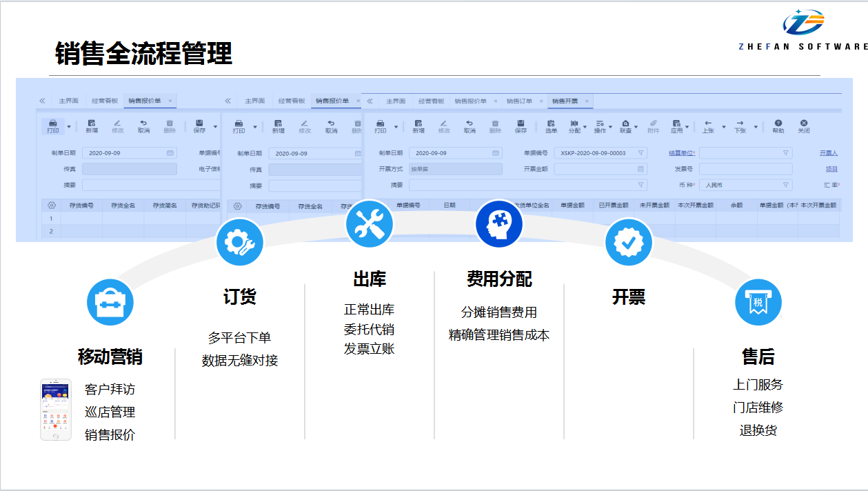Image resolution: width=868 pixels, height=491 pixels.
Task: Click the 结算单位 link label
Action: coord(681,153)
